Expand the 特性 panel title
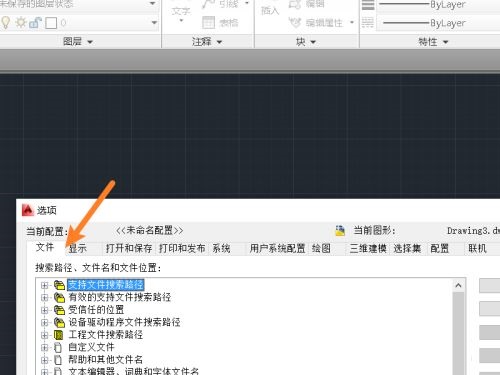Screen dimensions: 500x375 click(x=433, y=42)
